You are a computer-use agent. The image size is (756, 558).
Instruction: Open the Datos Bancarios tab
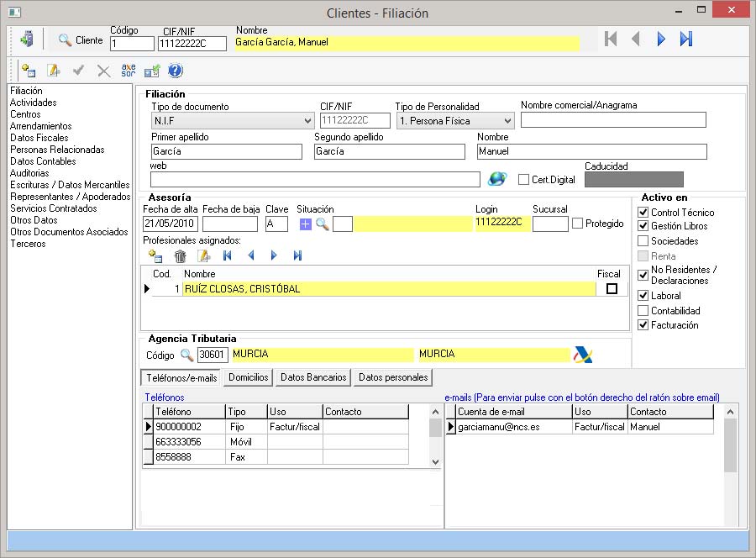(x=313, y=377)
